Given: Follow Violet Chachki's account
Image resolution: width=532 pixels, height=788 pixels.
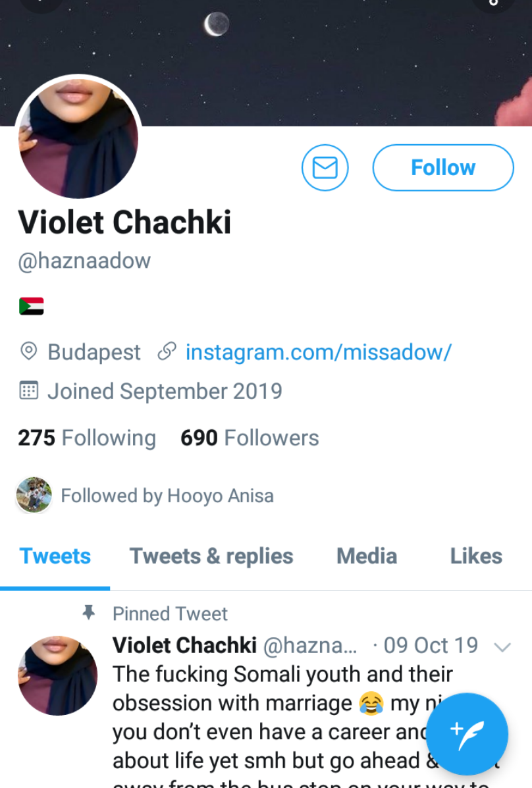Looking at the screenshot, I should pyautogui.click(x=443, y=168).
